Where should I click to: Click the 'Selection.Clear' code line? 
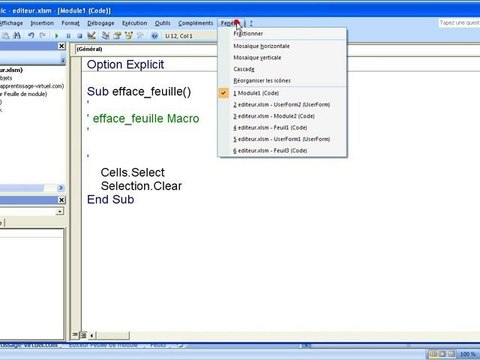click(x=141, y=186)
